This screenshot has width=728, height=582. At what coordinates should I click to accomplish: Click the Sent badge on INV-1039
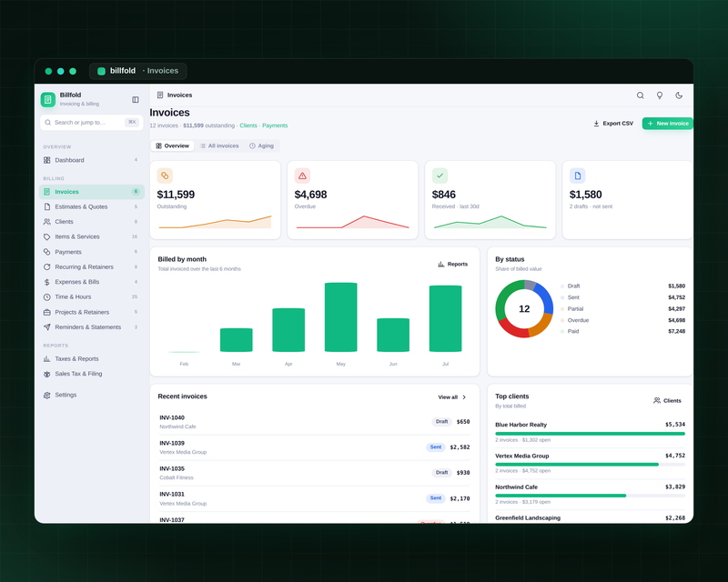[x=436, y=447]
